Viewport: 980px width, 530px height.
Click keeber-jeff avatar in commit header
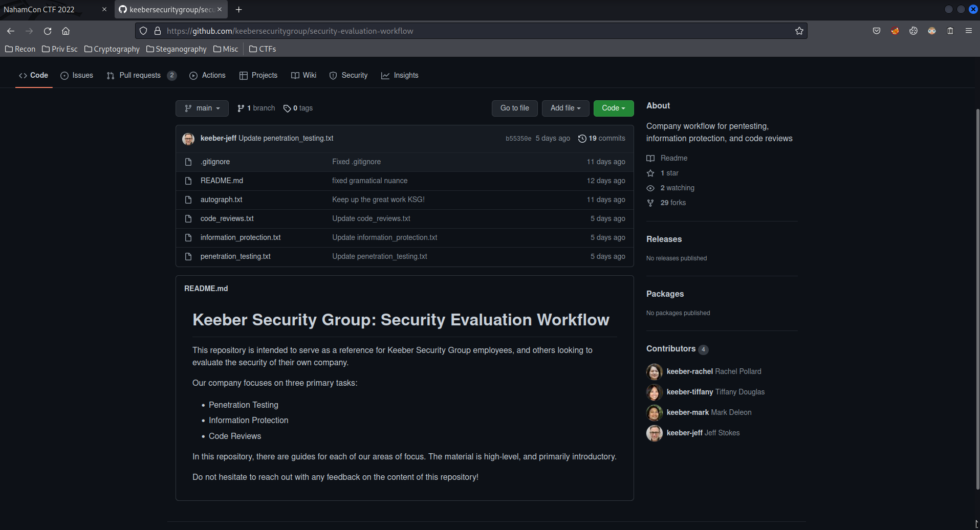[188, 139]
